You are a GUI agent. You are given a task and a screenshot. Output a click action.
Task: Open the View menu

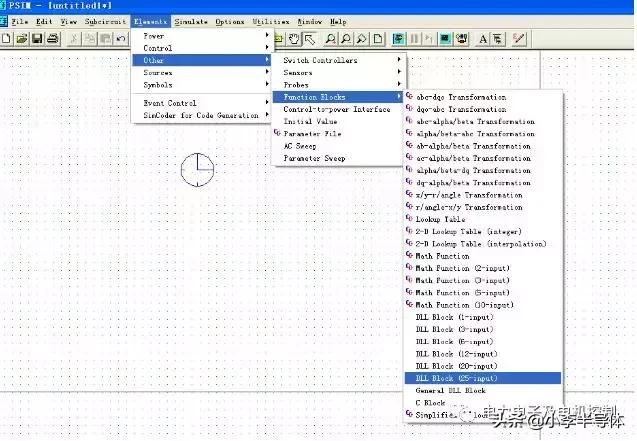69,22
